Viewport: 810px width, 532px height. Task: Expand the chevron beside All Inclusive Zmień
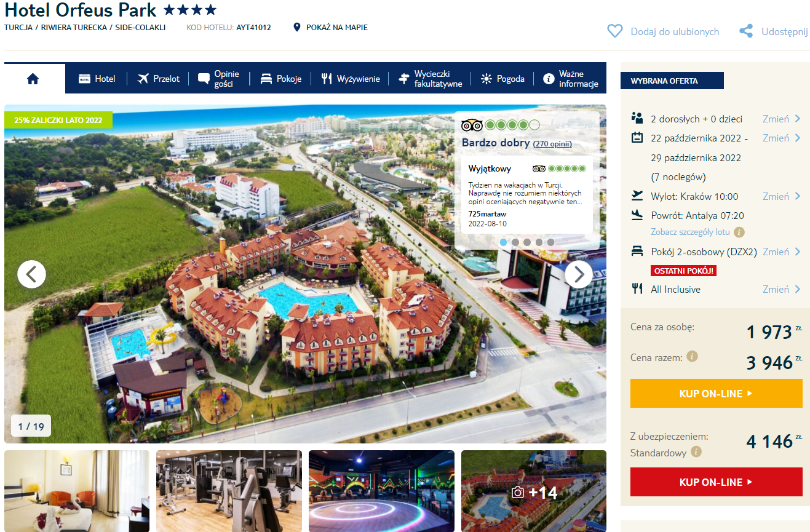click(798, 289)
